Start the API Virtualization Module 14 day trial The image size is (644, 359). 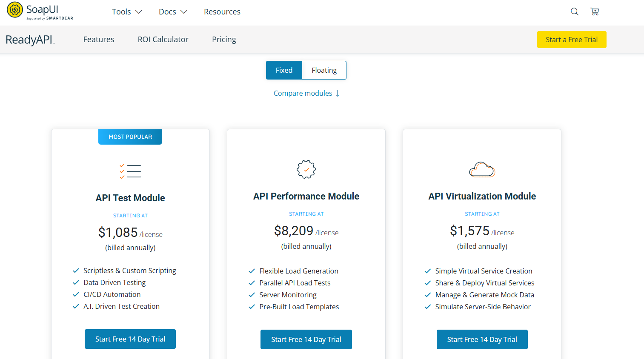pyautogui.click(x=482, y=339)
